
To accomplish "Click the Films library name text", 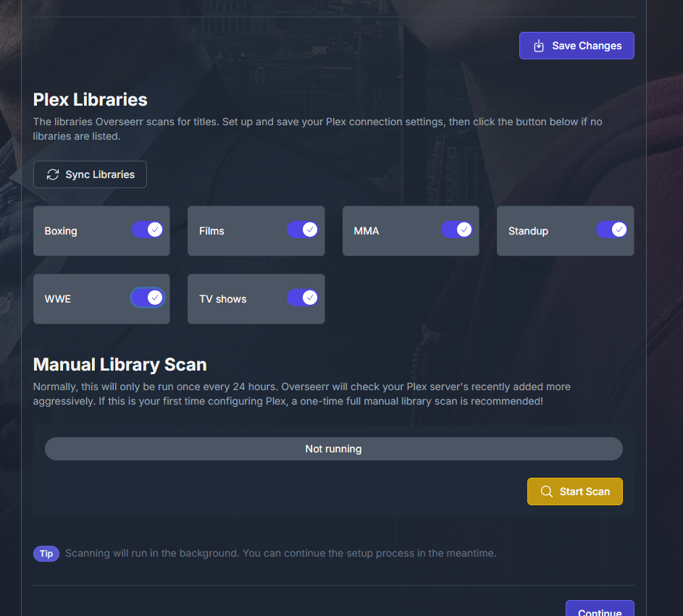I will 211,232.
